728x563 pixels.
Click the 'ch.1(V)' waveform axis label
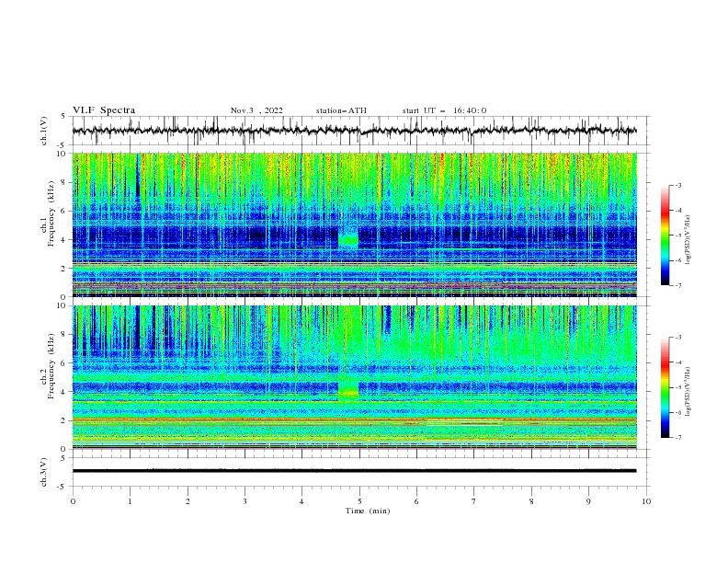43,131
